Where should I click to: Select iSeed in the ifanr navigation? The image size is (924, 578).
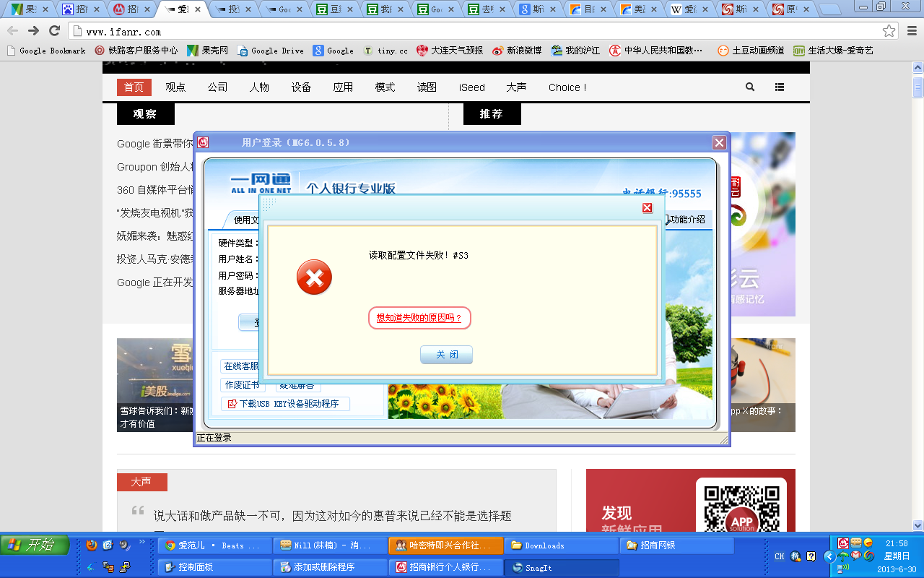point(472,87)
